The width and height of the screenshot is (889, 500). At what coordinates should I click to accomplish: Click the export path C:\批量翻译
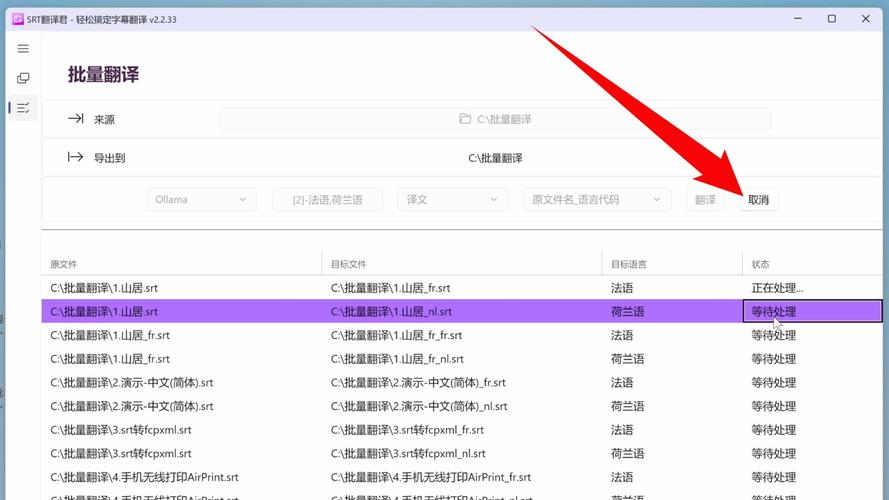pyautogui.click(x=495, y=158)
